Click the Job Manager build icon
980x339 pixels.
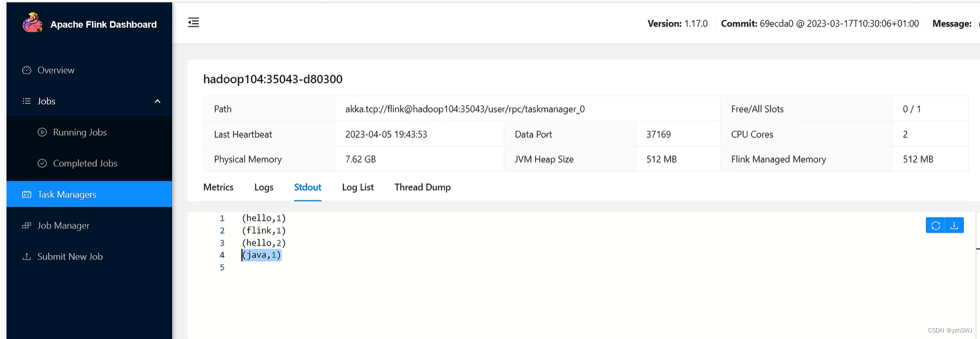pos(27,225)
